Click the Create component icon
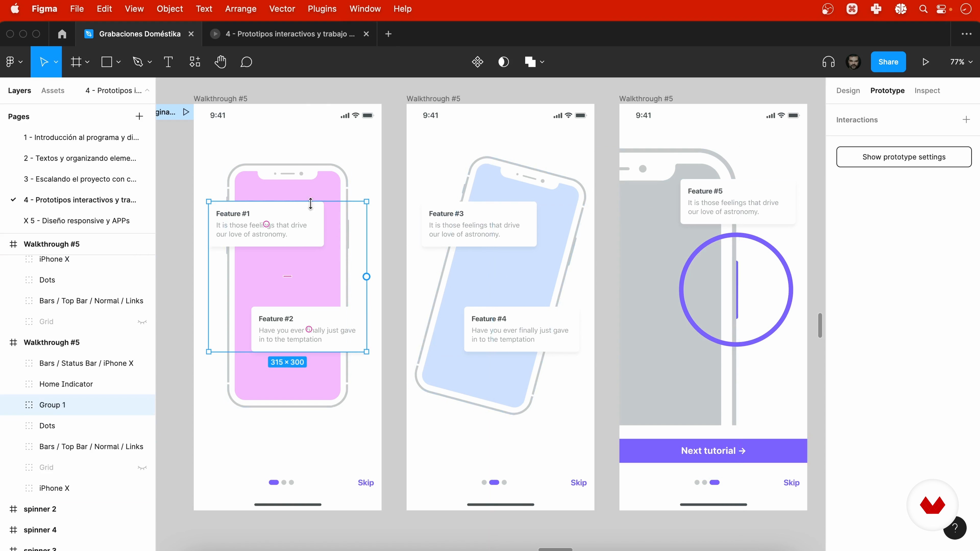 [x=477, y=61]
